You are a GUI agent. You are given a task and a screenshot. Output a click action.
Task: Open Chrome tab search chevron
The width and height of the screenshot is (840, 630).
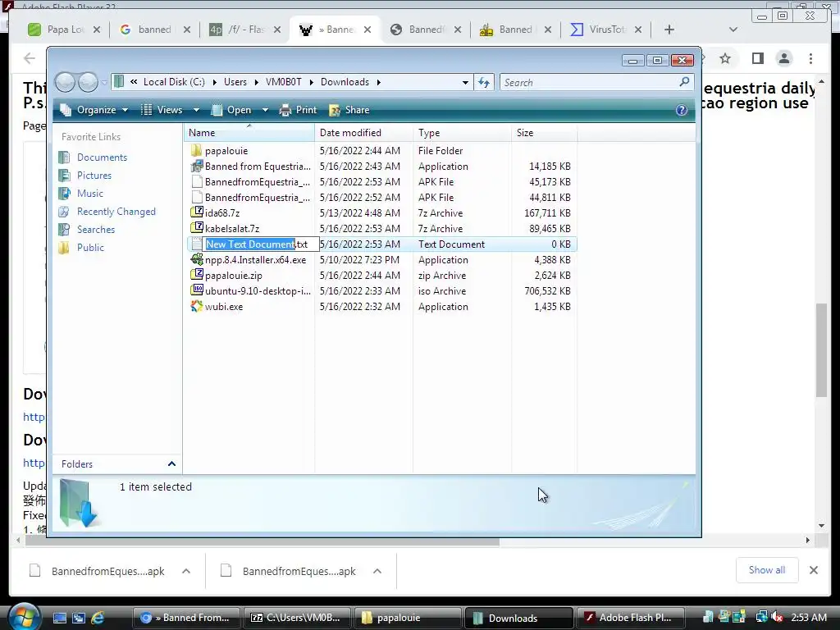click(x=733, y=30)
